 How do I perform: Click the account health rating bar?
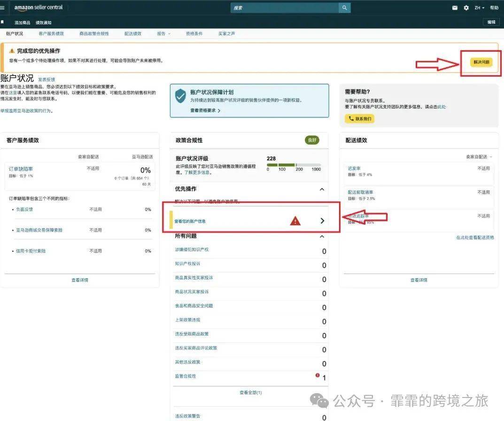click(294, 164)
